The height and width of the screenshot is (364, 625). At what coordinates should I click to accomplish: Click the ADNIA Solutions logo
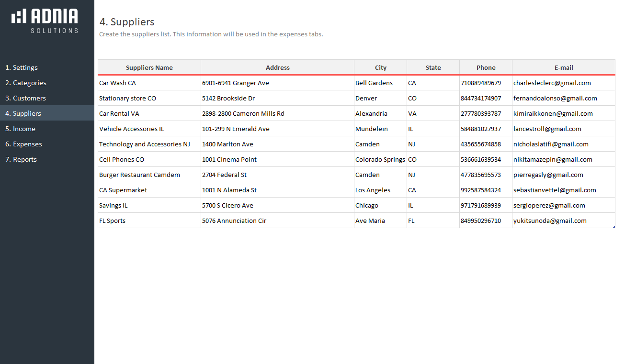coord(45,21)
